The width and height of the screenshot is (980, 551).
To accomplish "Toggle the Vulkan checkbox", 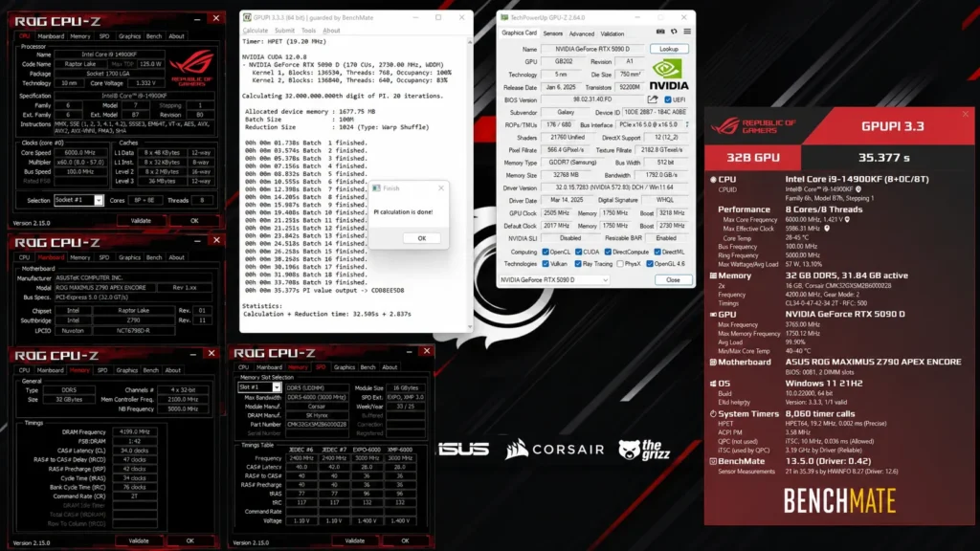I will tap(546, 264).
